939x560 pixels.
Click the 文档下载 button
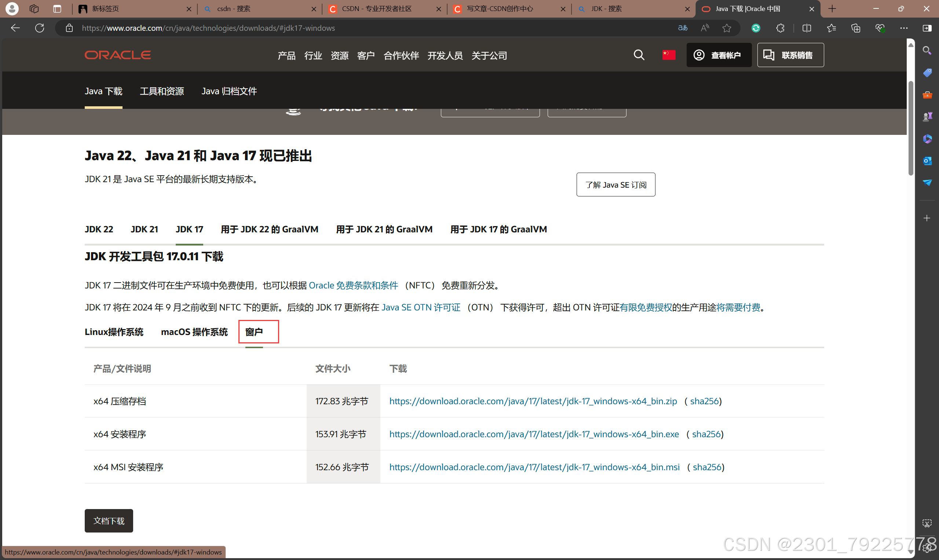(109, 521)
